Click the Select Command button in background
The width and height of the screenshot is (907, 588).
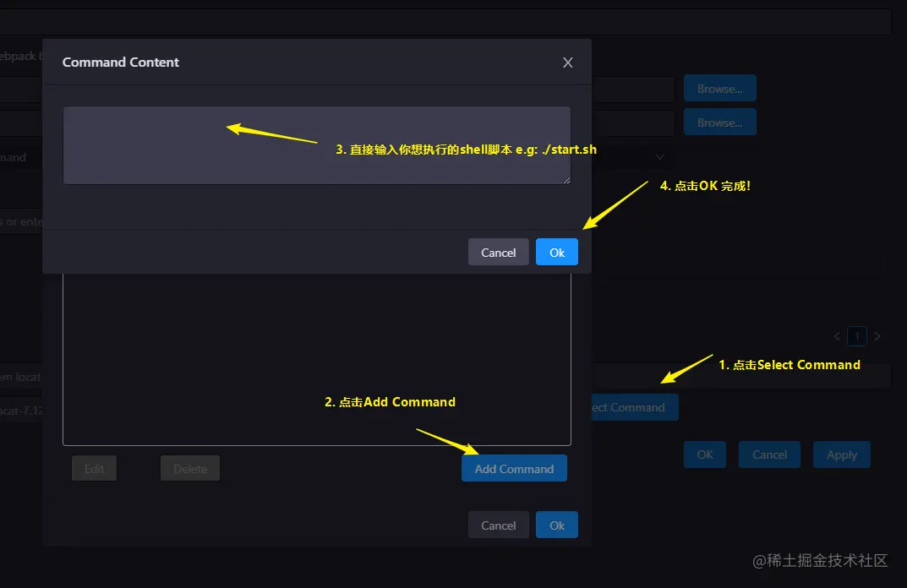pos(634,407)
